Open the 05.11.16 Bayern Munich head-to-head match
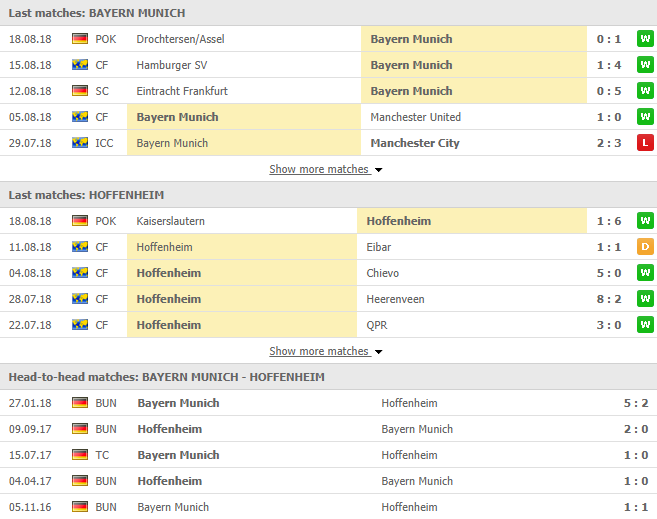 pyautogui.click(x=328, y=507)
